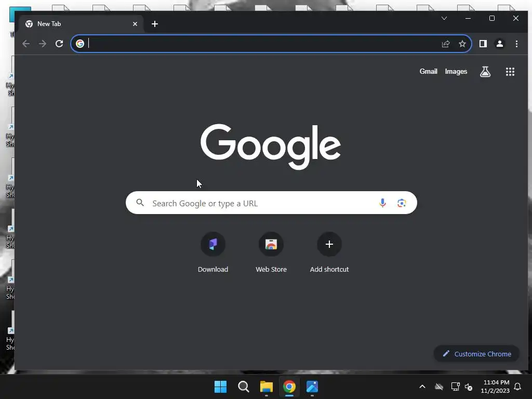The height and width of the screenshot is (399, 532).
Task: Share this page using the share icon
Action: 445,44
